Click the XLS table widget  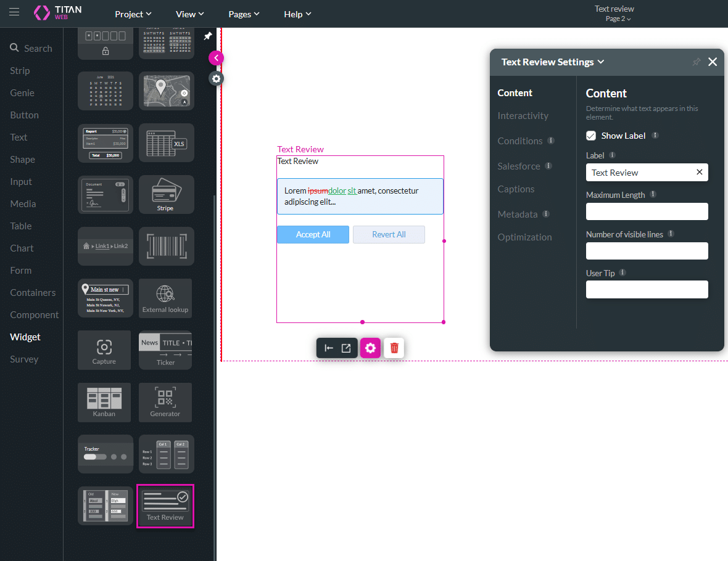166,143
